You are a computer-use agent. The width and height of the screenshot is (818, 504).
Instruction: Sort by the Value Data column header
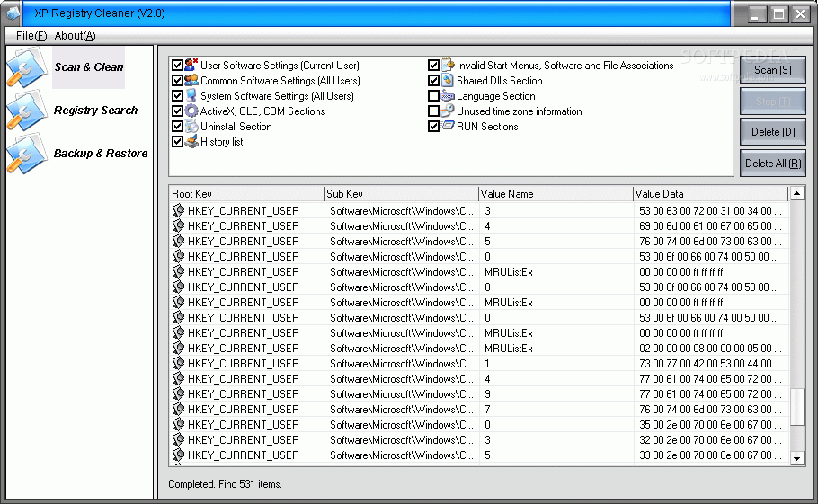point(710,194)
